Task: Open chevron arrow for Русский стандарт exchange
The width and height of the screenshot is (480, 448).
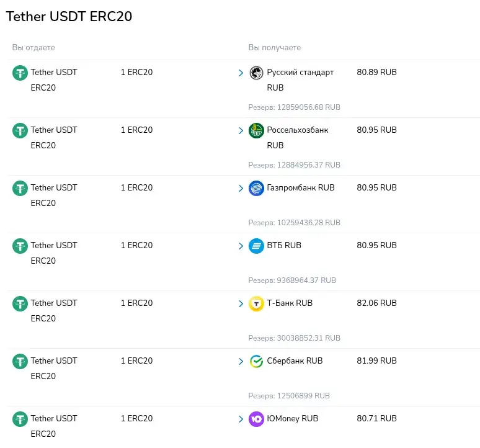Action: 241,73
